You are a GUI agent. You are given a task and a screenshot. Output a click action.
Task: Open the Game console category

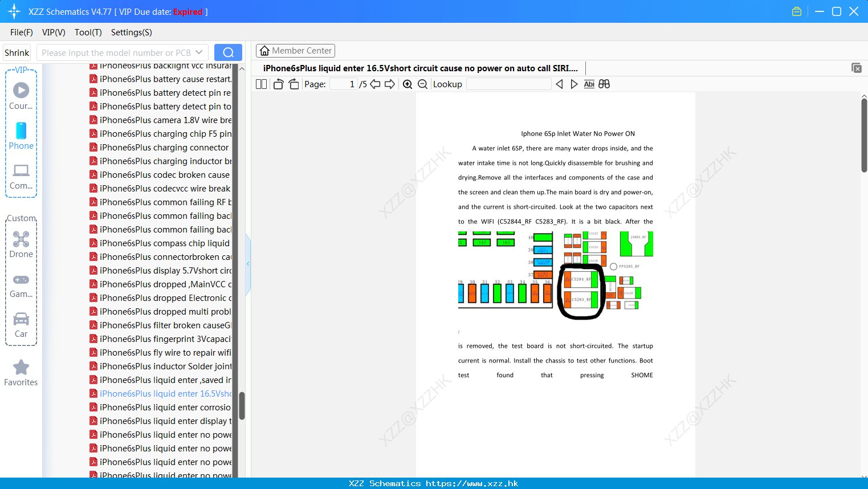(21, 286)
